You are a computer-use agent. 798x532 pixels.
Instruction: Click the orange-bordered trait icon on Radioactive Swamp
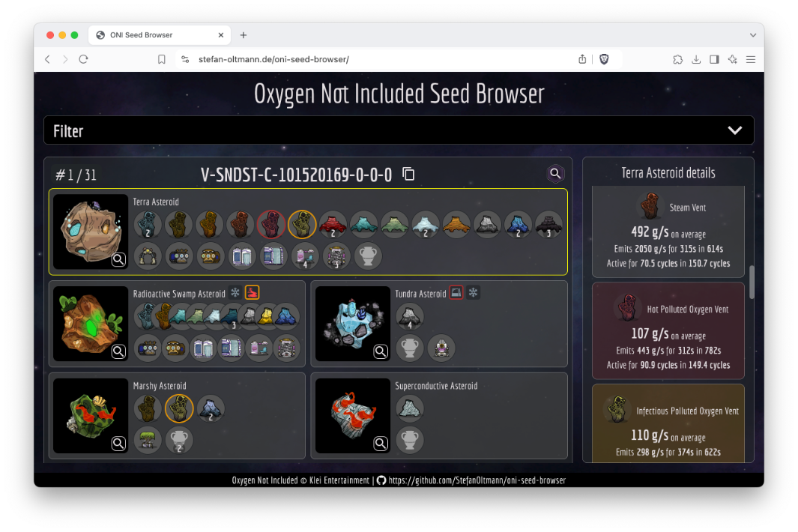(253, 292)
